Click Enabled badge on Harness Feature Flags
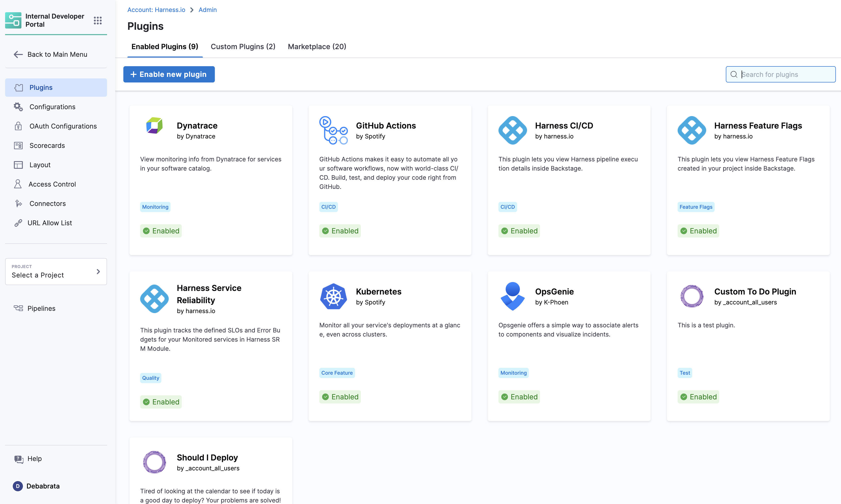 point(698,231)
